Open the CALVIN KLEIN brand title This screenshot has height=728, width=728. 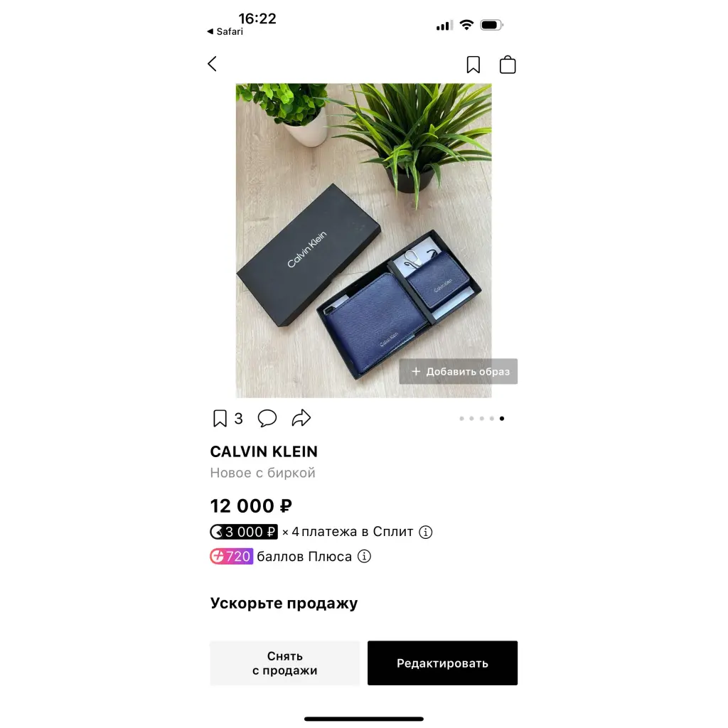[264, 451]
